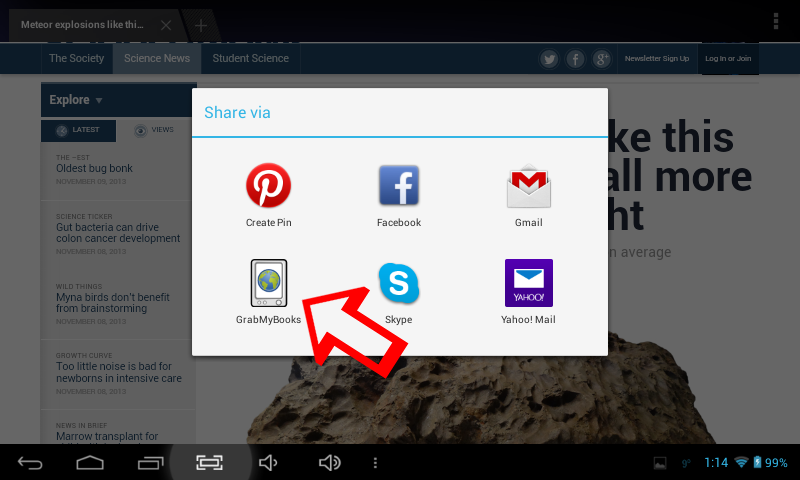Pick Yahoo! Mail to share
Viewport: 800px width, 480px height.
[x=529, y=283]
